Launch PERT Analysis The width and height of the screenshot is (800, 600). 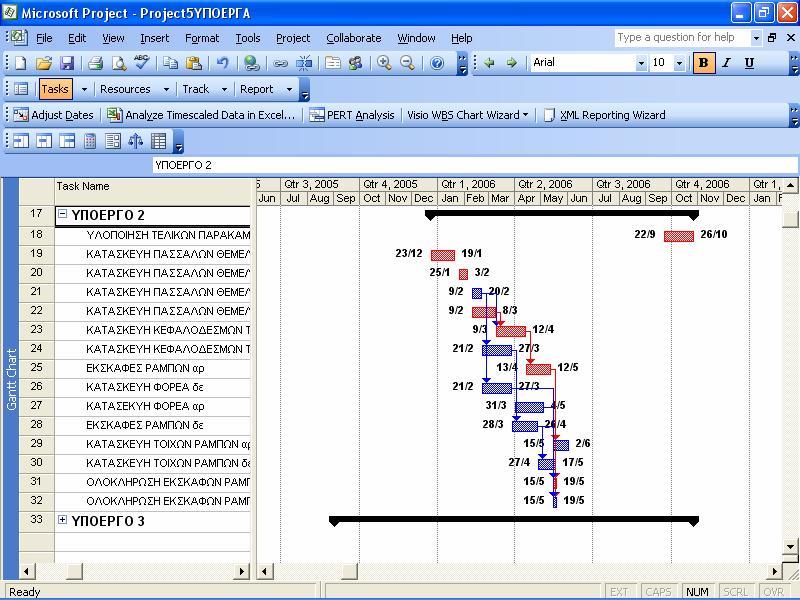(352, 115)
